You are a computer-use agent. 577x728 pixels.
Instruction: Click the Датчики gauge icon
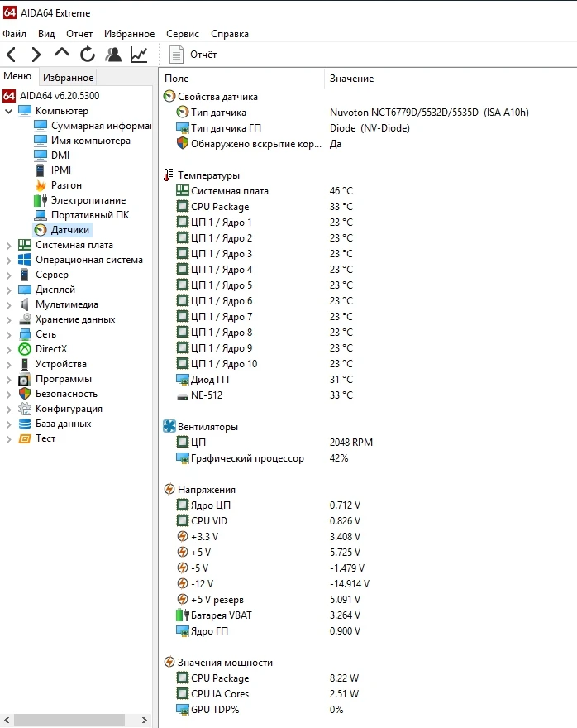(41, 230)
